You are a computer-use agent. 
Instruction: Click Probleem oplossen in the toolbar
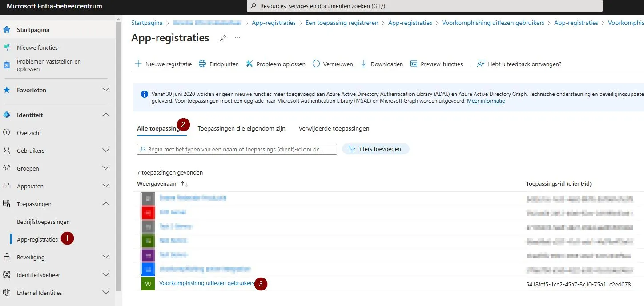pyautogui.click(x=276, y=64)
